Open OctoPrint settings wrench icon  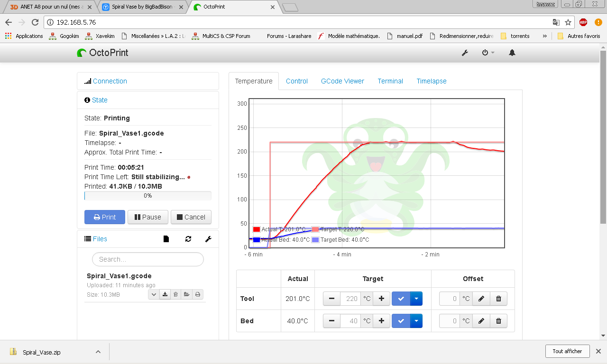[465, 53]
